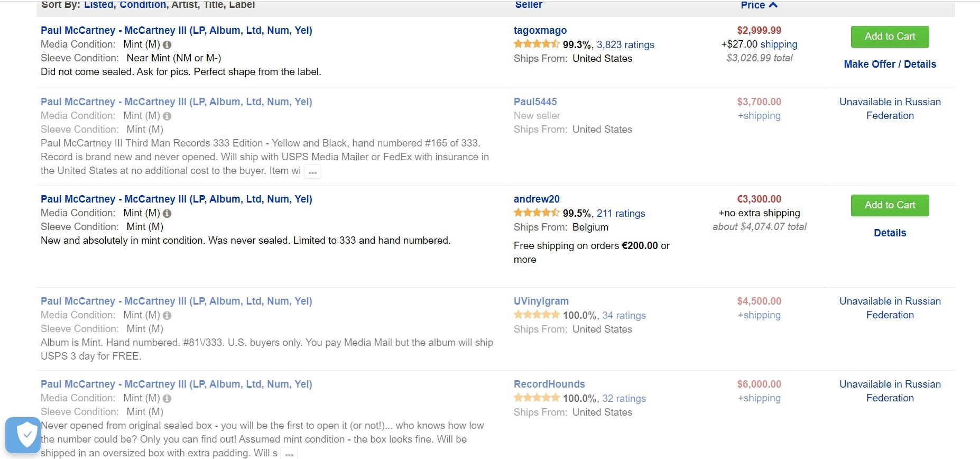Open Make Offer / Details for tagoxmago listing

[x=890, y=64]
